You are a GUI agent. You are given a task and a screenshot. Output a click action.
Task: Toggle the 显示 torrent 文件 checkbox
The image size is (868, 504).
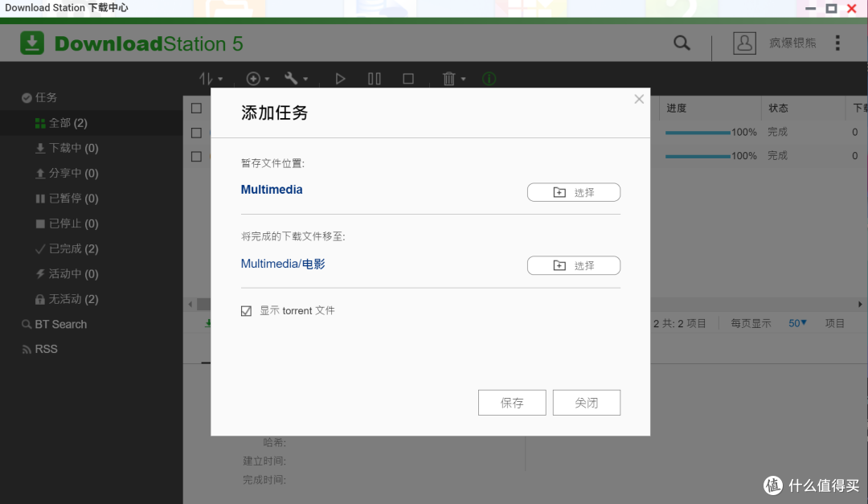(247, 311)
